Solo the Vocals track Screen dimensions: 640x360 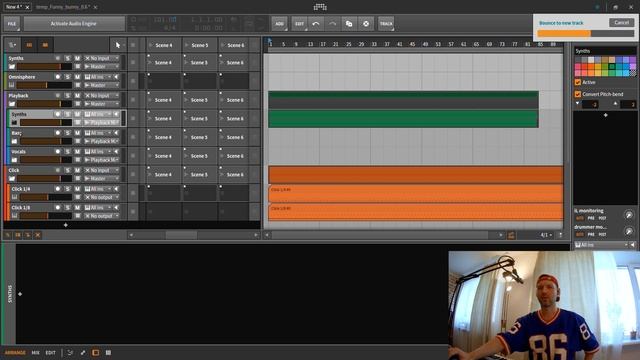pyautogui.click(x=68, y=151)
